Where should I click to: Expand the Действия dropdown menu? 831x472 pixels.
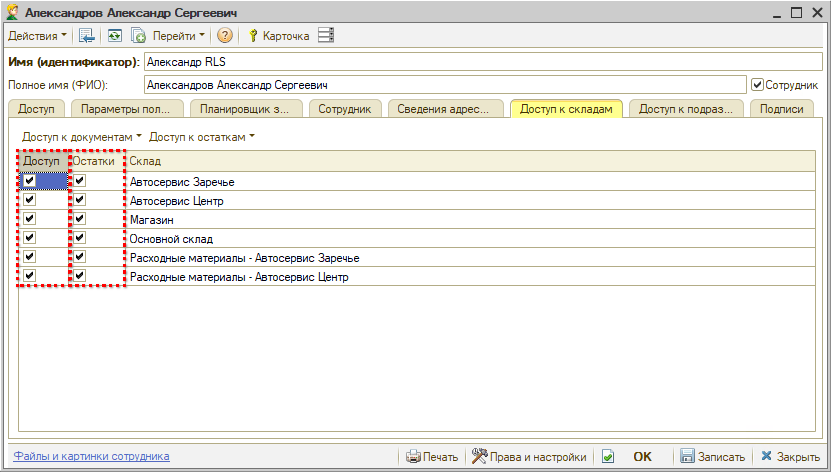pos(38,36)
